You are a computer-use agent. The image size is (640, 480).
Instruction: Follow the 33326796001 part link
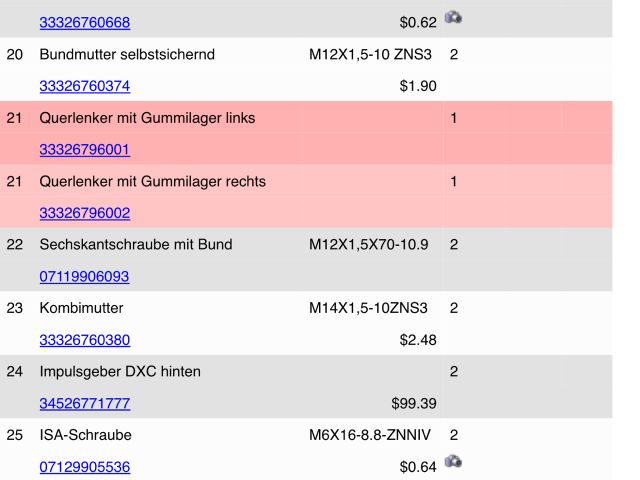pyautogui.click(x=84, y=150)
